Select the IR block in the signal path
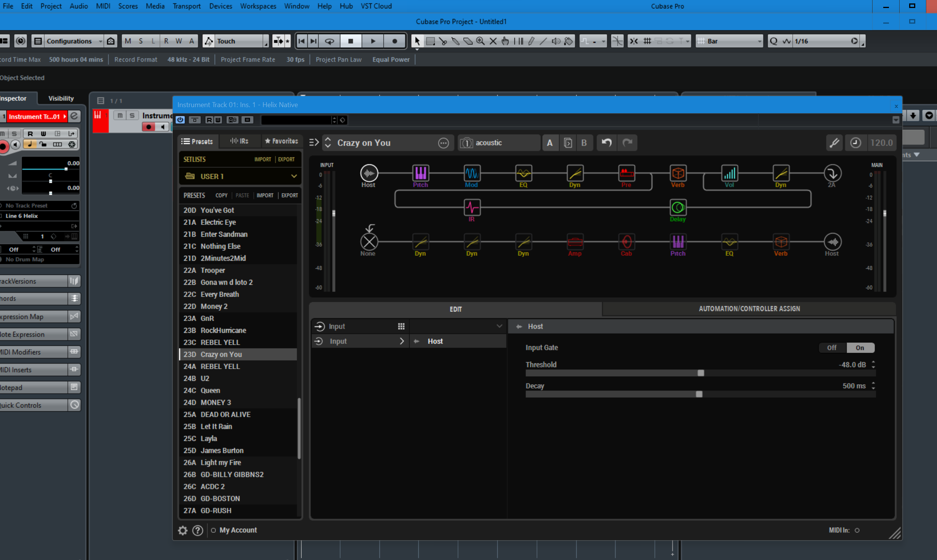This screenshot has height=560, width=937. coord(472,207)
